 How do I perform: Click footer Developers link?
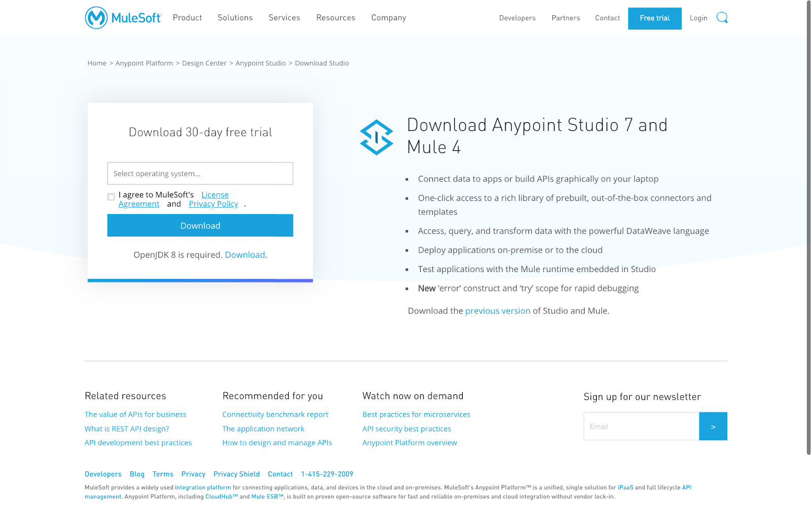click(103, 474)
